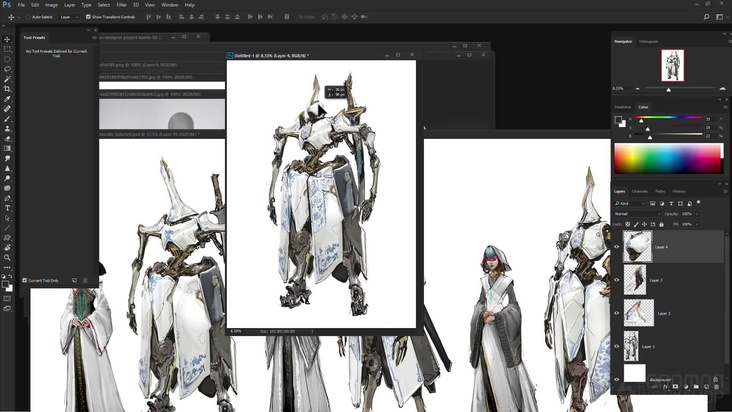Open Move tool preset picker arrow
The width and height of the screenshot is (732, 412).
point(18,17)
